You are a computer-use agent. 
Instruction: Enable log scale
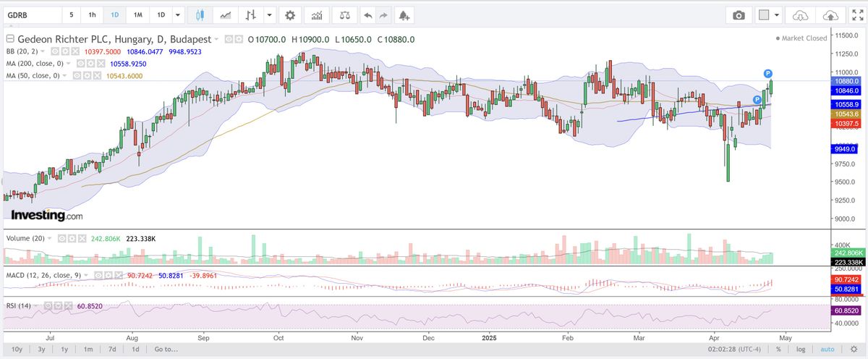tap(799, 350)
